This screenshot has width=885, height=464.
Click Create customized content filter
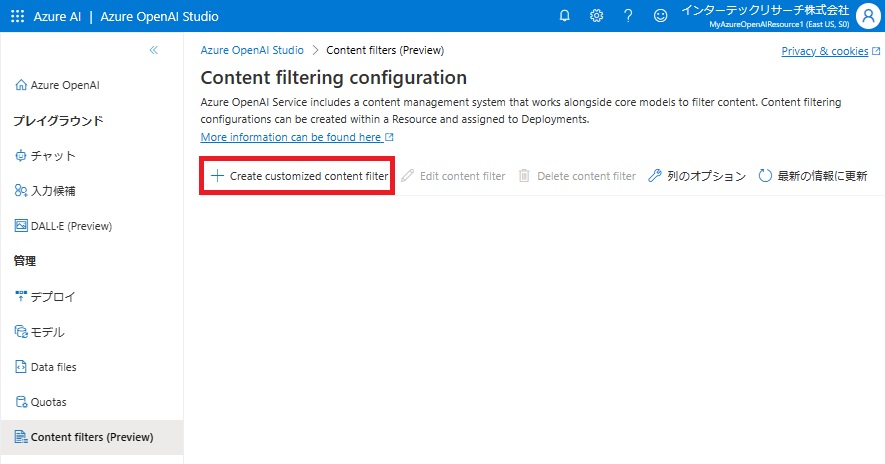(298, 176)
